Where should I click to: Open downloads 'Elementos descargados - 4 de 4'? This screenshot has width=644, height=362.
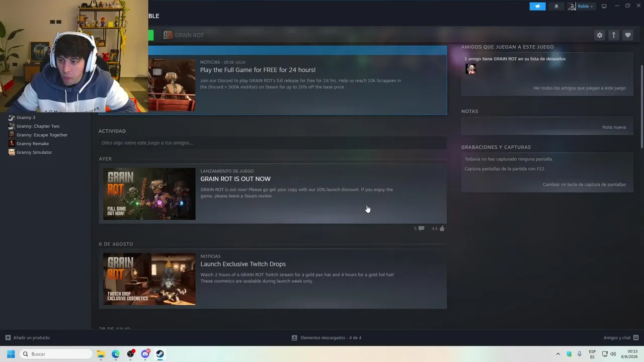(327, 338)
